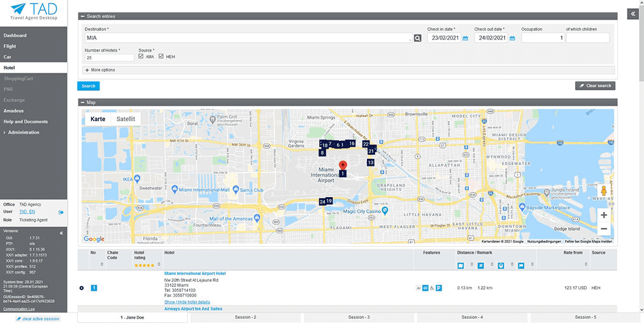Click the destination search magnifier icon
This screenshot has width=644, height=324.
point(418,38)
